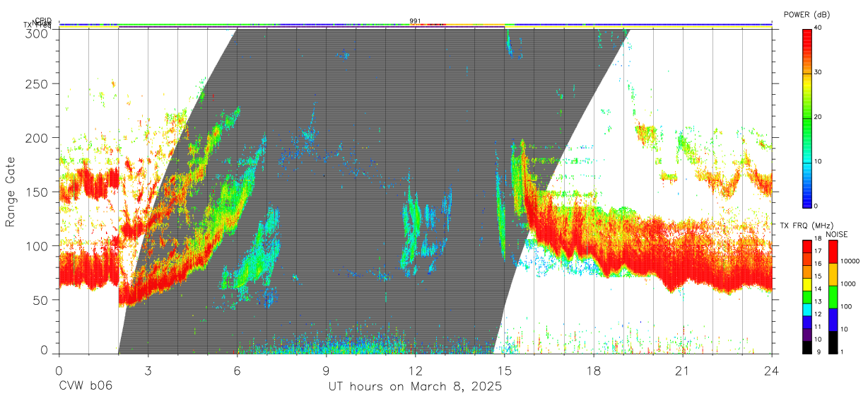Select the purple 10–11 MHz TX FRQ swatch
The width and height of the screenshot is (868, 401).
807,335
